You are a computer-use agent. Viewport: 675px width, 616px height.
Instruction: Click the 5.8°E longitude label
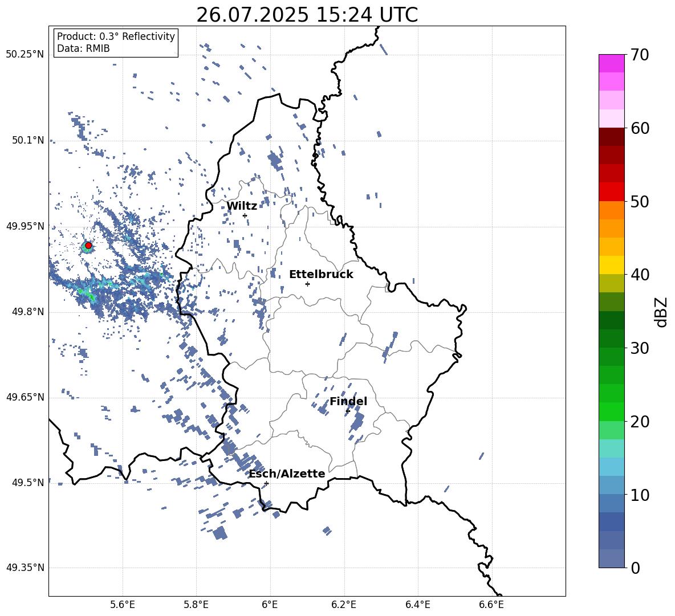coord(196,605)
